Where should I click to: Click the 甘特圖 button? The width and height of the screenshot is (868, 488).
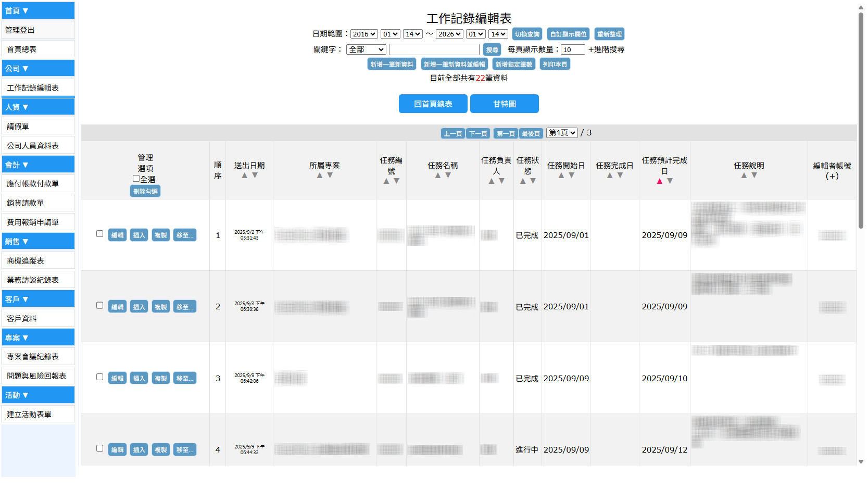(505, 104)
